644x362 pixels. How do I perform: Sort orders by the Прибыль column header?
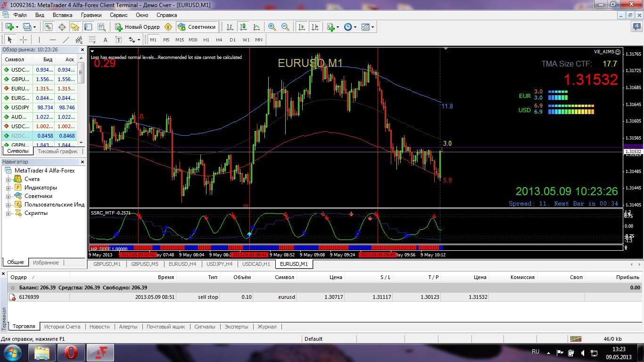point(614,277)
